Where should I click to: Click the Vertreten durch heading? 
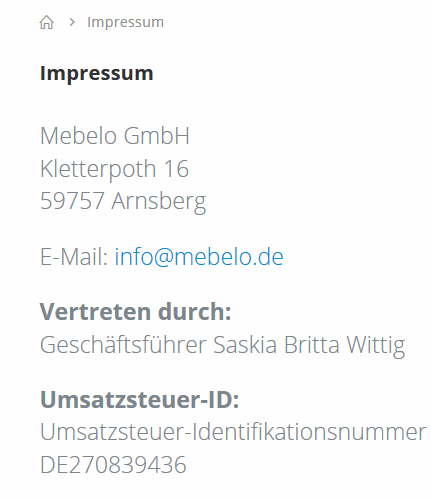tap(135, 312)
